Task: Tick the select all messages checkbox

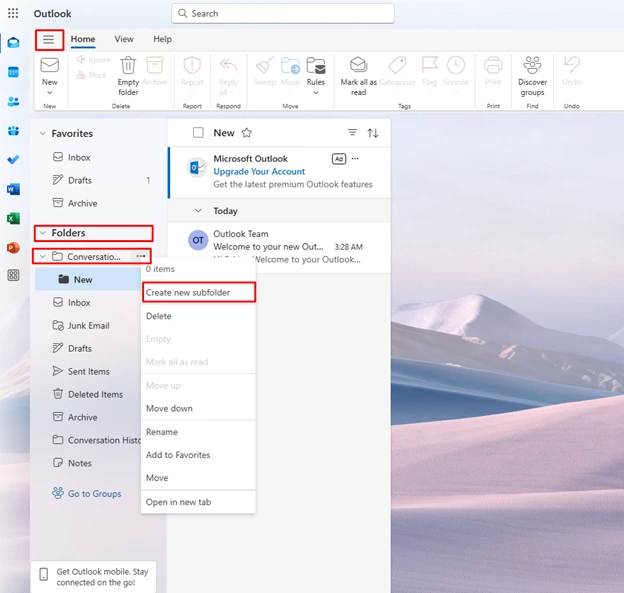Action: 198,133
